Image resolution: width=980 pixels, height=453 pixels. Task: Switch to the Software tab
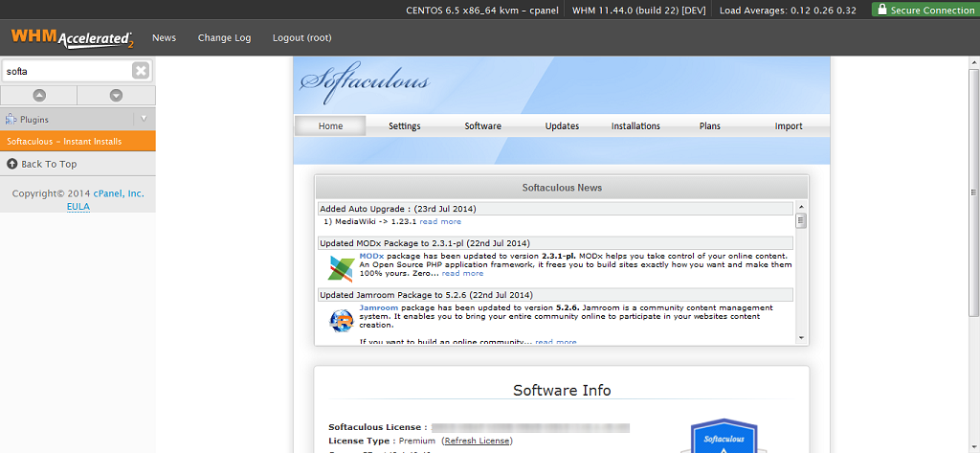(482, 126)
